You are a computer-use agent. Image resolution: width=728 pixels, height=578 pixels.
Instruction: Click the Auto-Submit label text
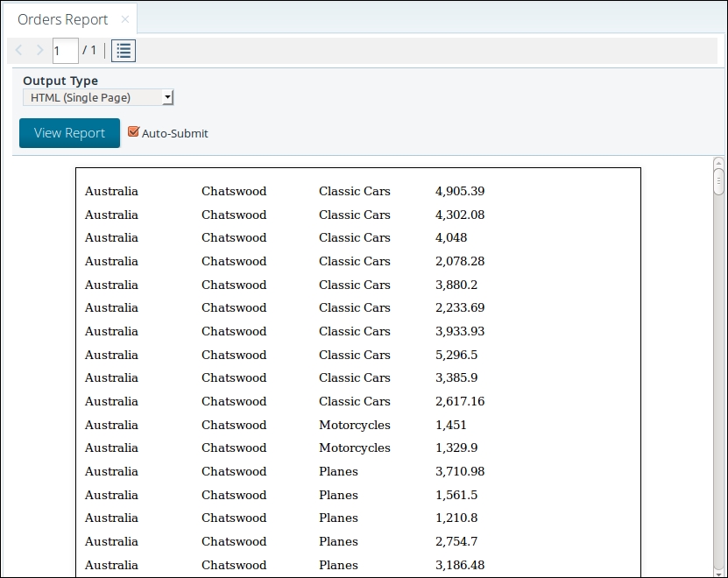pos(175,133)
